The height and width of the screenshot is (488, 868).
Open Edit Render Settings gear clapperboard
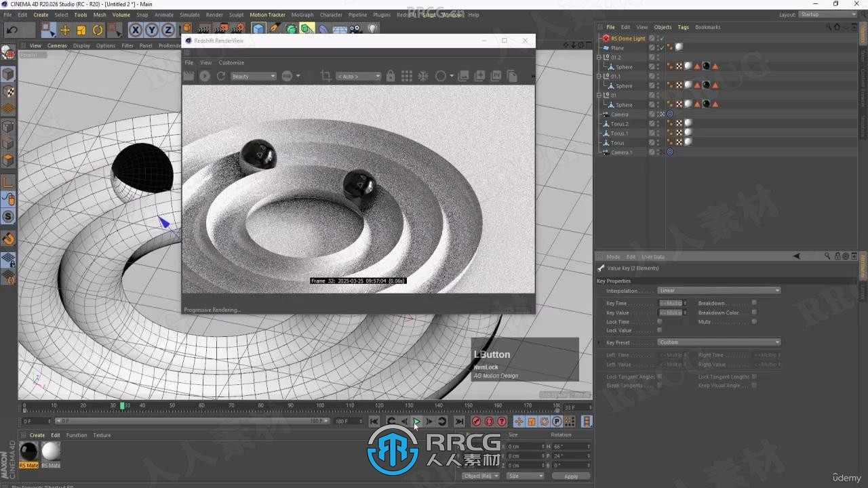(237, 29)
